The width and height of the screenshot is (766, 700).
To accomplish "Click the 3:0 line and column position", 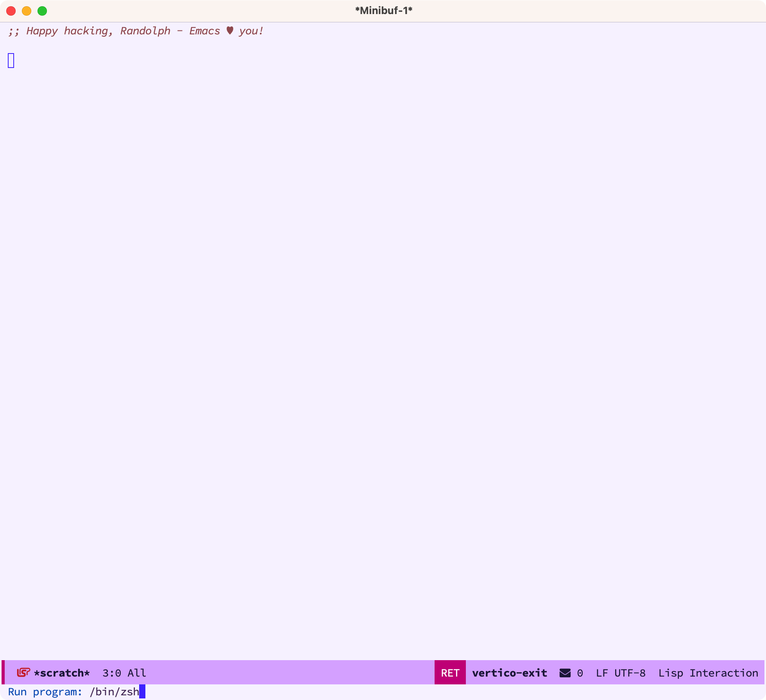I will click(x=112, y=673).
